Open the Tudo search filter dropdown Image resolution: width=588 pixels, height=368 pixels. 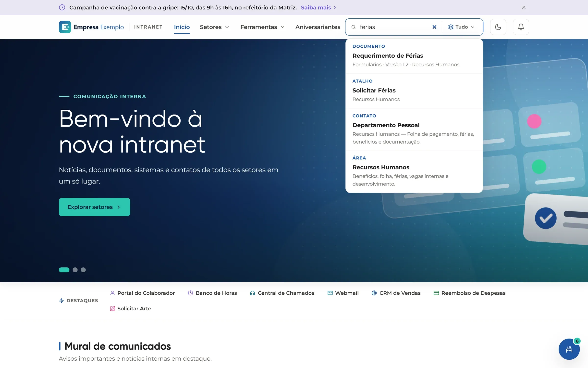coord(461,27)
